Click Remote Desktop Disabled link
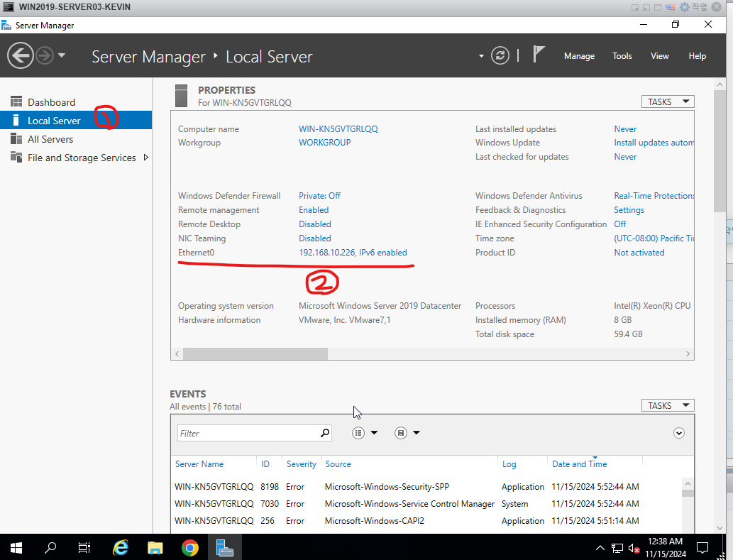Image resolution: width=733 pixels, height=560 pixels. [314, 224]
